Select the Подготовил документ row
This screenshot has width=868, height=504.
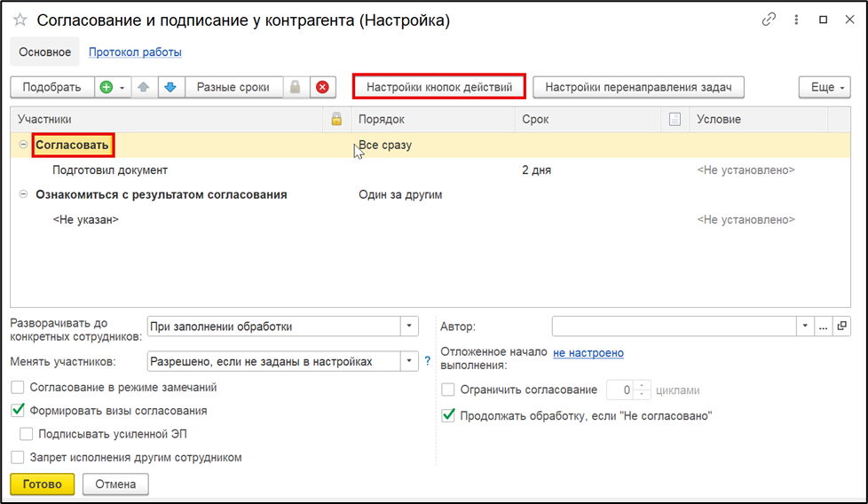[x=430, y=169]
